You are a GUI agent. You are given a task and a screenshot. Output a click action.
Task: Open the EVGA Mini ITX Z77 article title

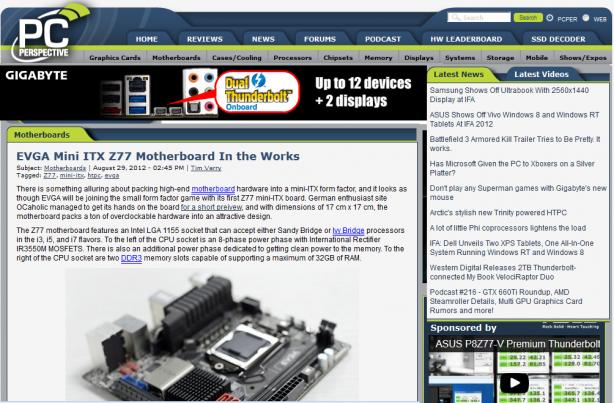(x=158, y=156)
